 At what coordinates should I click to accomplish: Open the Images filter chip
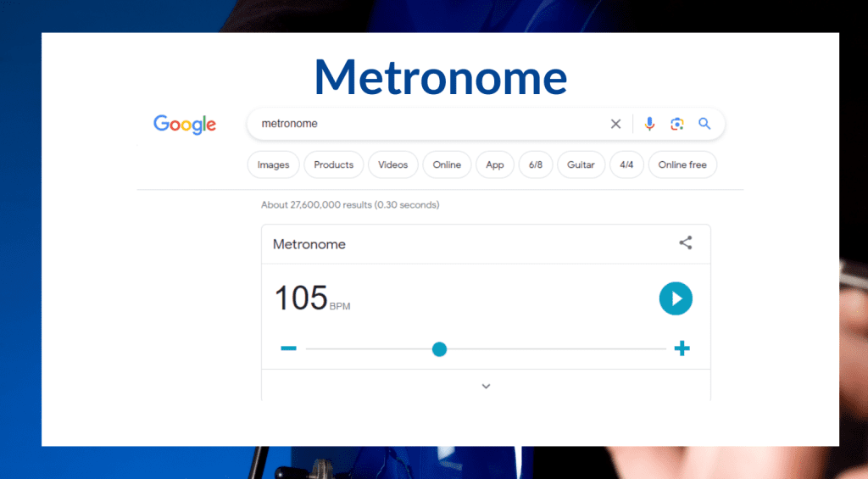[274, 164]
